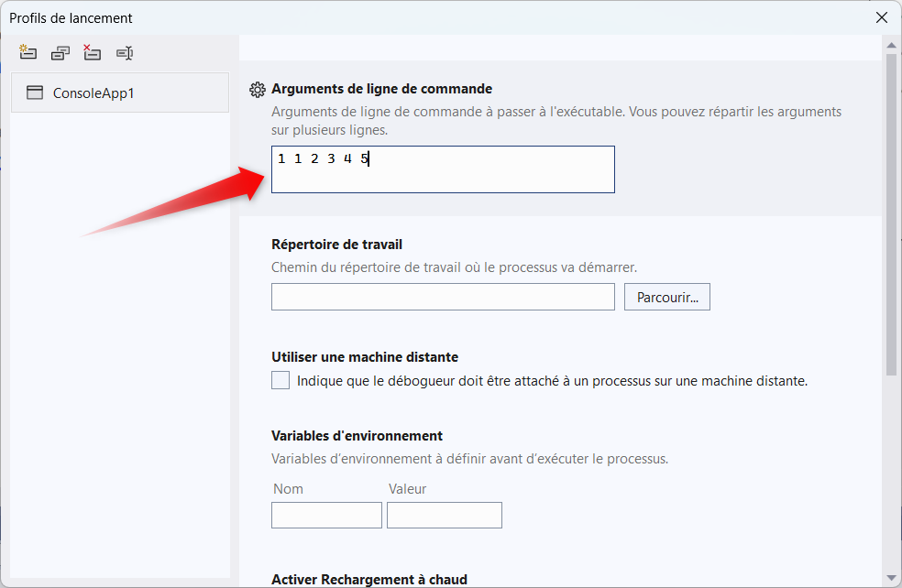The width and height of the screenshot is (902, 588).
Task: Focus the command-line arguments text box
Action: [x=443, y=169]
